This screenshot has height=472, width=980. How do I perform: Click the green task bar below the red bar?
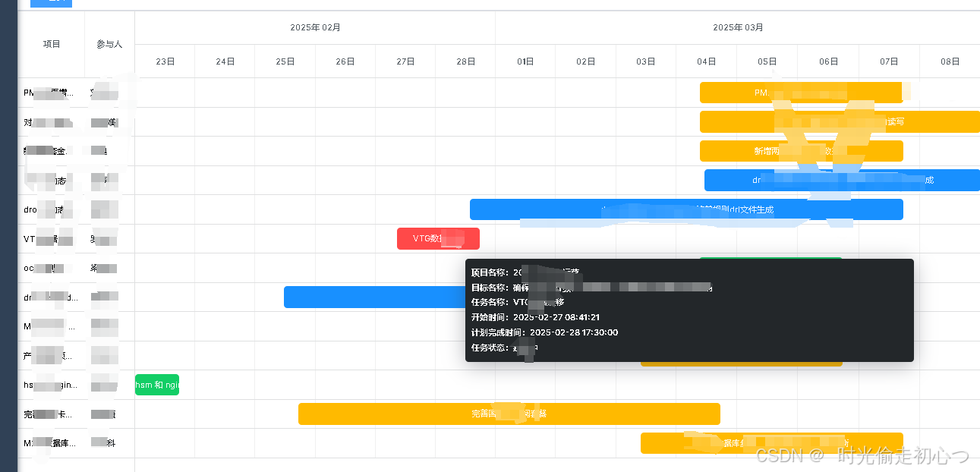pos(770,259)
